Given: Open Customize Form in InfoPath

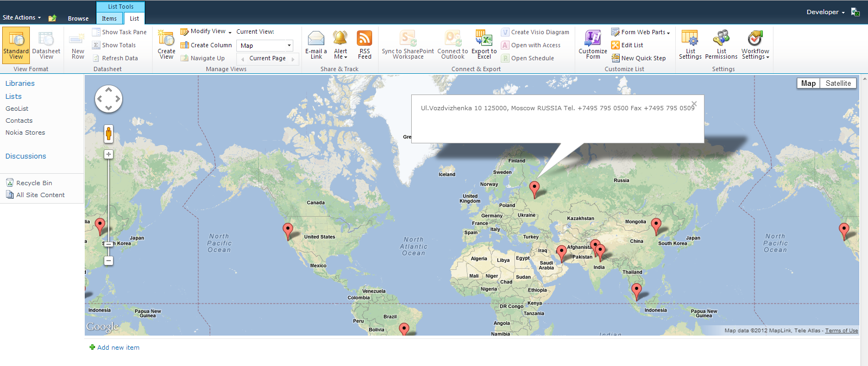Looking at the screenshot, I should tap(593, 45).
